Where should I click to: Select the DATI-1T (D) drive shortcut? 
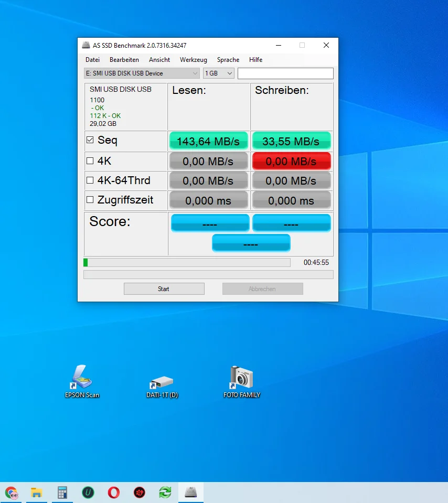162,386
